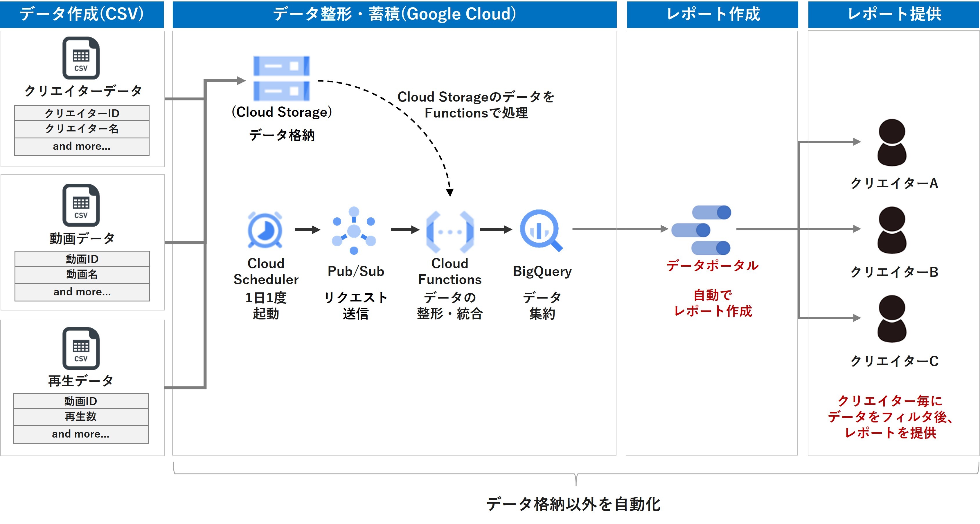Click the クリエイターデータ CSV file icon
The width and height of the screenshot is (980, 524).
(x=81, y=58)
